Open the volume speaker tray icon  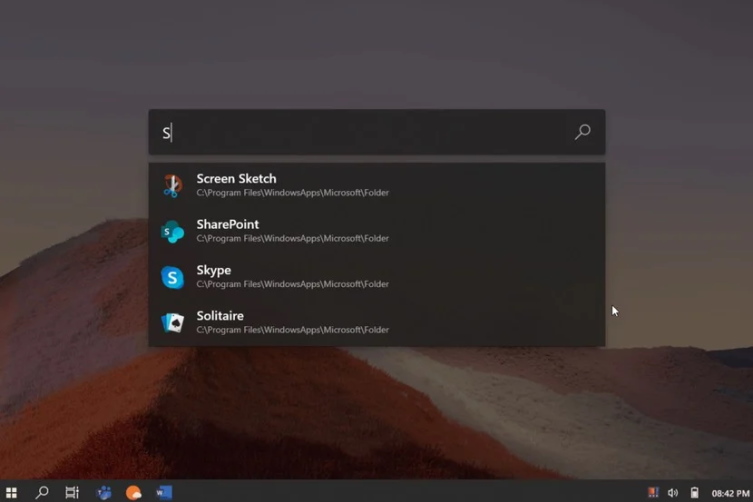pyautogui.click(x=673, y=493)
